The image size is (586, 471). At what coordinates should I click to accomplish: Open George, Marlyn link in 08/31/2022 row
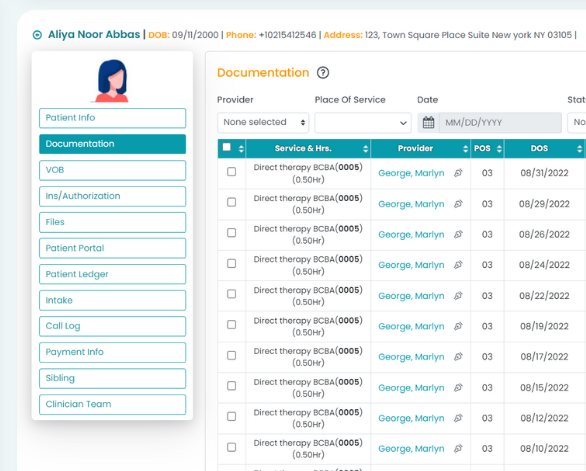point(411,173)
